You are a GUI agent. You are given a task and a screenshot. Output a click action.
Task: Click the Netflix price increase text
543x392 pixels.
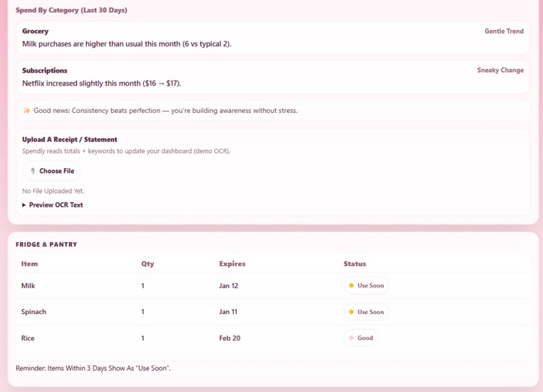tap(101, 83)
